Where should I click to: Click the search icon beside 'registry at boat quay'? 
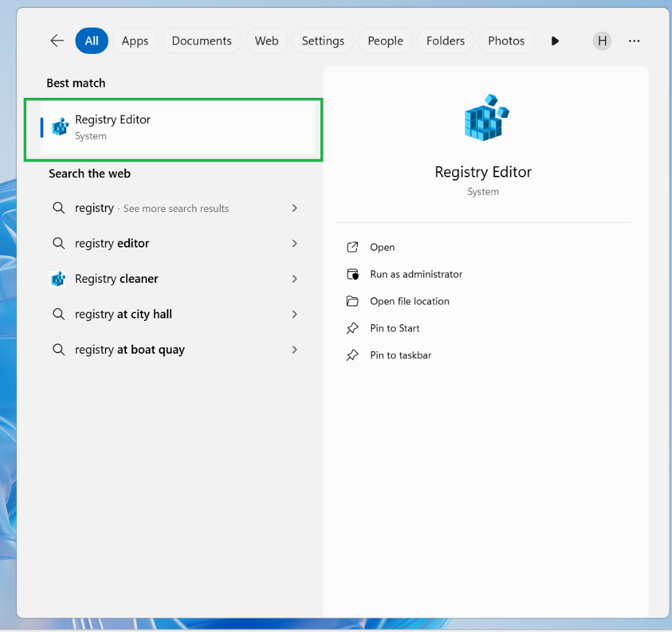point(58,350)
